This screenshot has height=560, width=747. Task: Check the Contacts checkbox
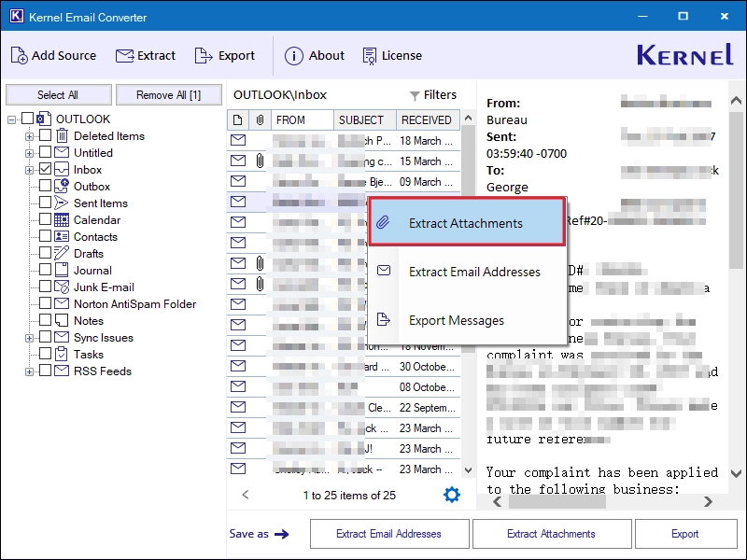tap(45, 236)
